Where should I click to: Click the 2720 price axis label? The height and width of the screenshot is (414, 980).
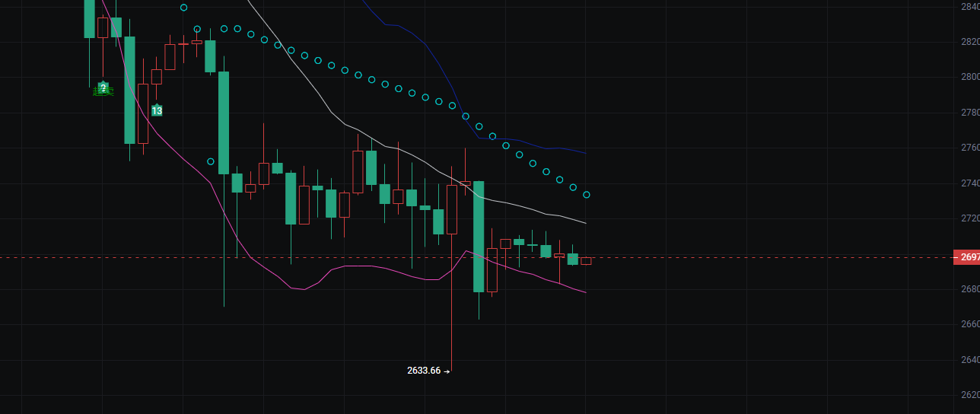coord(969,218)
